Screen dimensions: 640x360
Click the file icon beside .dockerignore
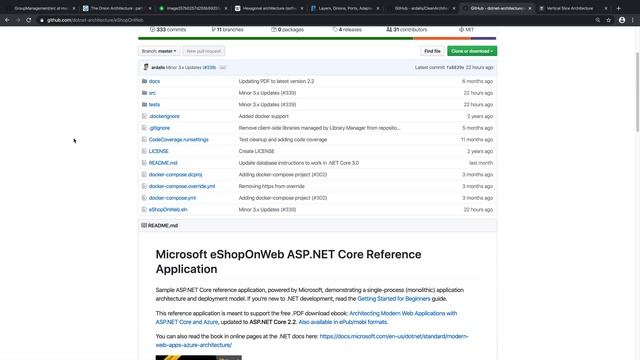click(x=144, y=116)
